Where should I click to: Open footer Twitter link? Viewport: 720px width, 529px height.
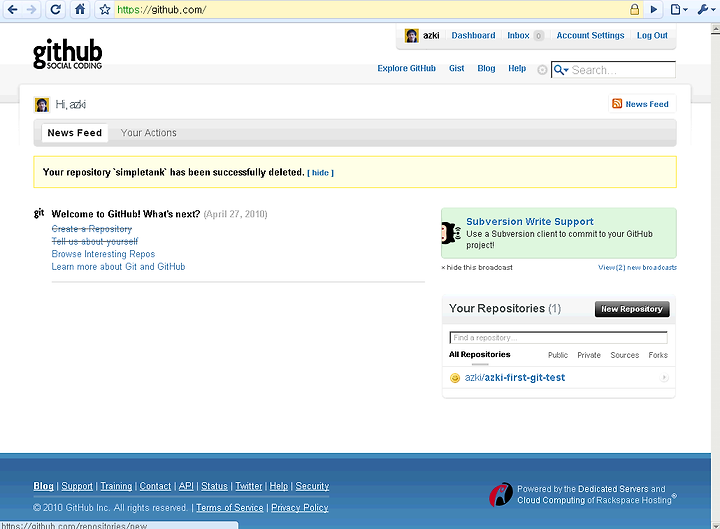point(249,486)
